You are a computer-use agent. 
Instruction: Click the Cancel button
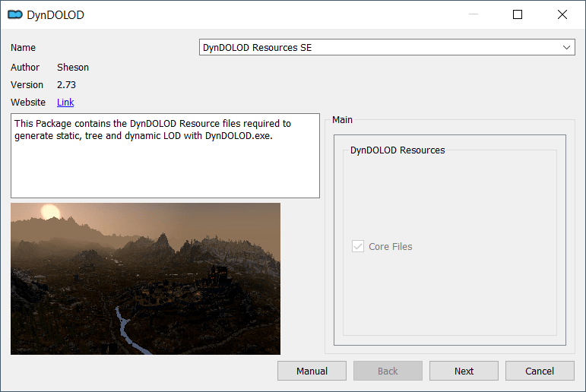tap(540, 371)
